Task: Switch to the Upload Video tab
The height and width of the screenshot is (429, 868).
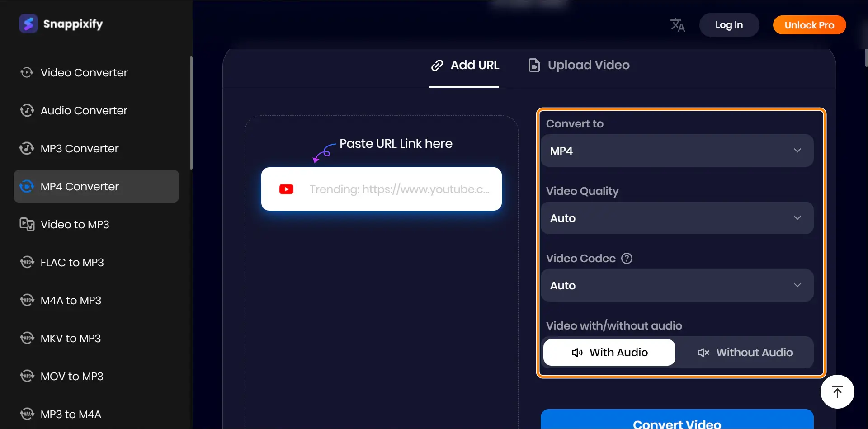Action: 579,66
